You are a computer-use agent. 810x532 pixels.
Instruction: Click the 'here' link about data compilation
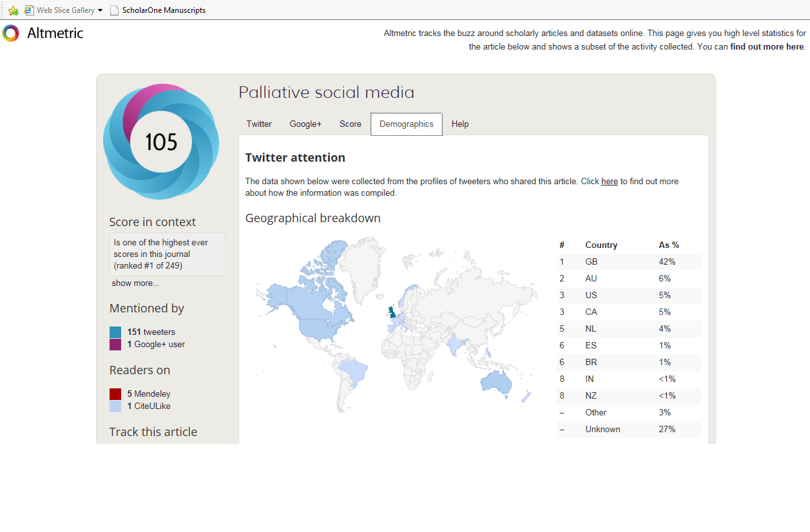(610, 182)
